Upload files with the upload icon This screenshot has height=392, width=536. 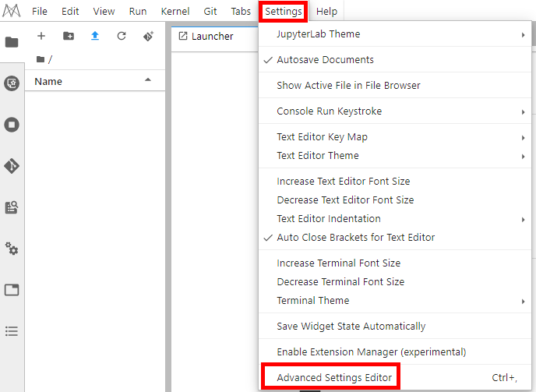(x=95, y=36)
